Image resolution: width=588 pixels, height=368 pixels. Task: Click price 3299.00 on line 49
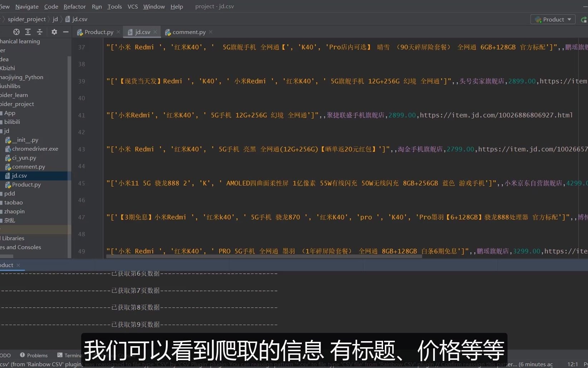527,251
